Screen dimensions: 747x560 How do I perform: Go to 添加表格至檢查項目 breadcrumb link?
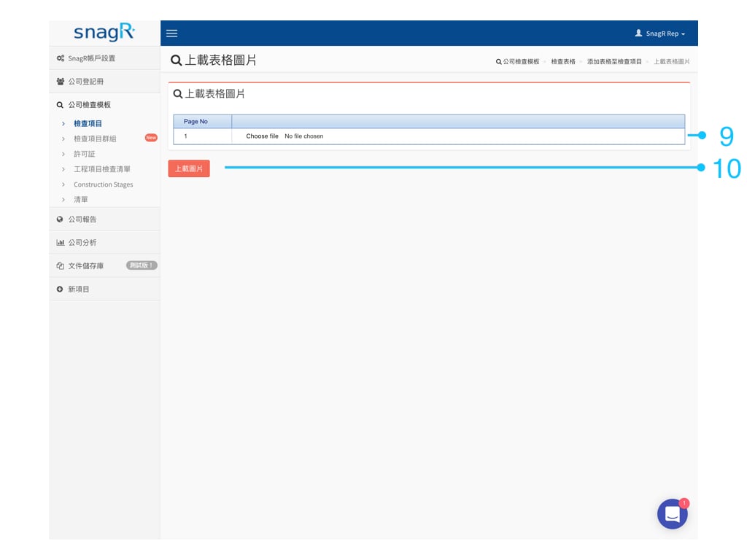coord(614,61)
